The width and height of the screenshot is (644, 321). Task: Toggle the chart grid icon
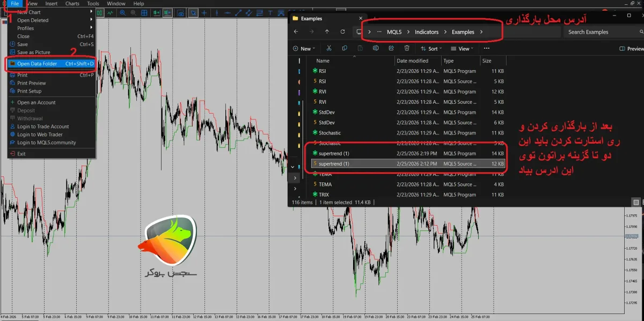click(144, 12)
